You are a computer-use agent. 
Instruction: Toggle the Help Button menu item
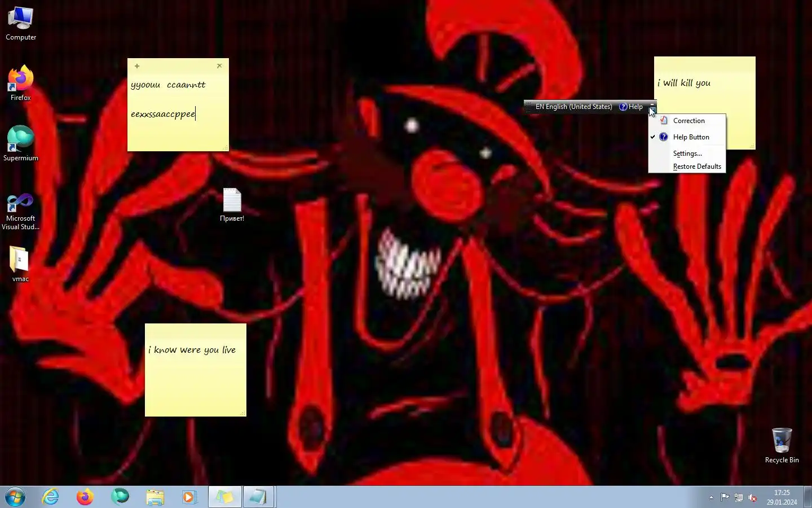pos(687,137)
